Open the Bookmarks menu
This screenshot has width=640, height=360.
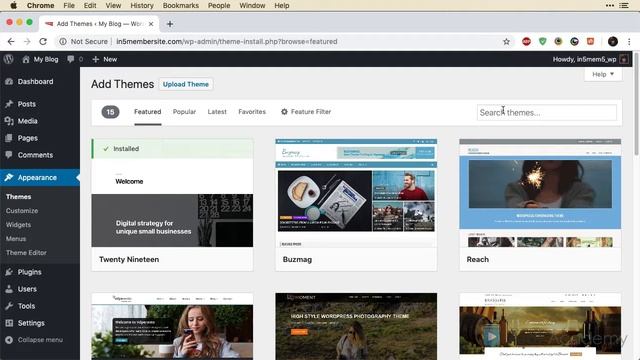pos(180,5)
